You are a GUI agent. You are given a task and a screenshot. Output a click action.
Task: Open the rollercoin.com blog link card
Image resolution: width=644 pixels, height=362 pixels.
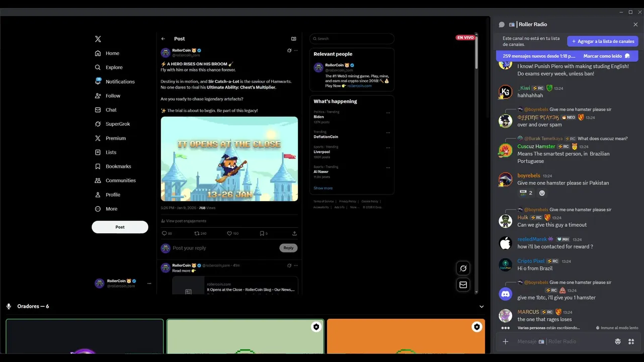pos(235,286)
